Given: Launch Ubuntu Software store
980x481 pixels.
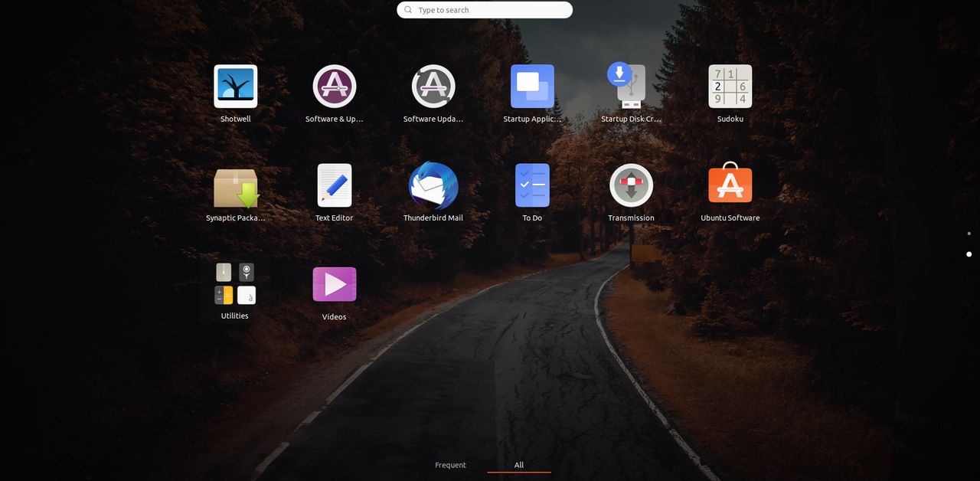Looking at the screenshot, I should click(x=730, y=183).
